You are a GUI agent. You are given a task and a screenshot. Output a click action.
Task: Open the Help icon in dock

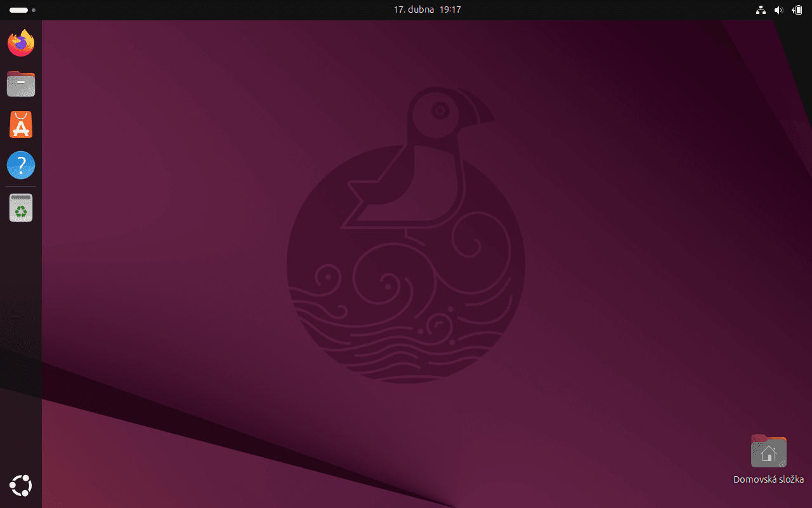(21, 165)
